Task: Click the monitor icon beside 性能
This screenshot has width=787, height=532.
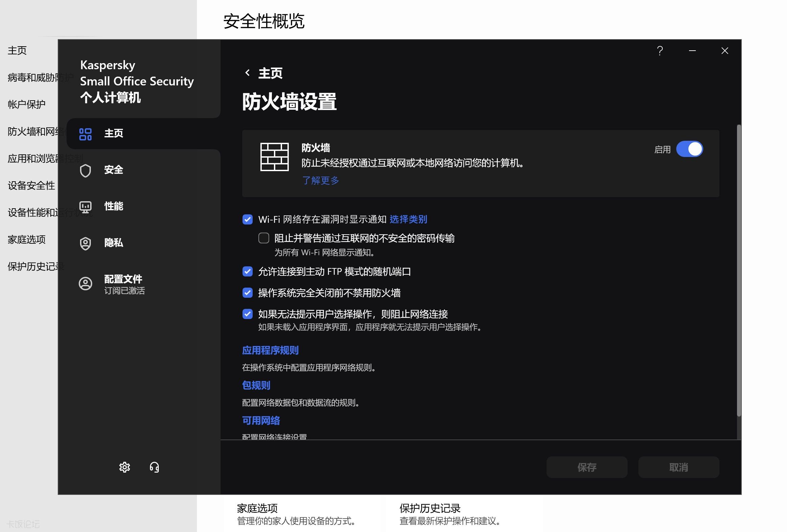Action: pos(85,207)
